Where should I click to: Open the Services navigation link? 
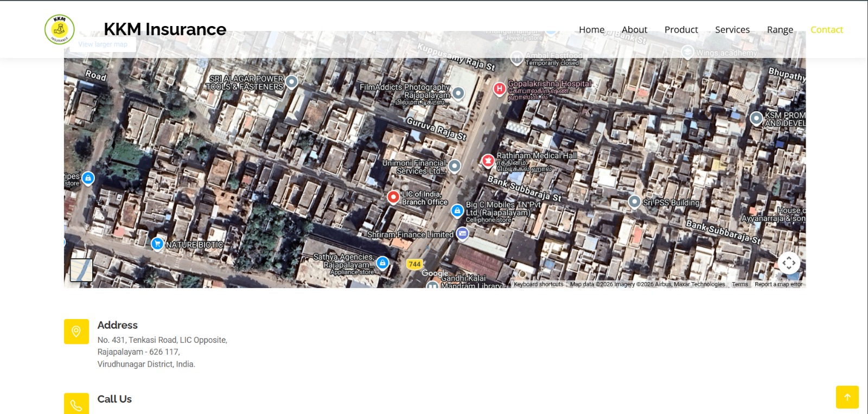tap(732, 30)
